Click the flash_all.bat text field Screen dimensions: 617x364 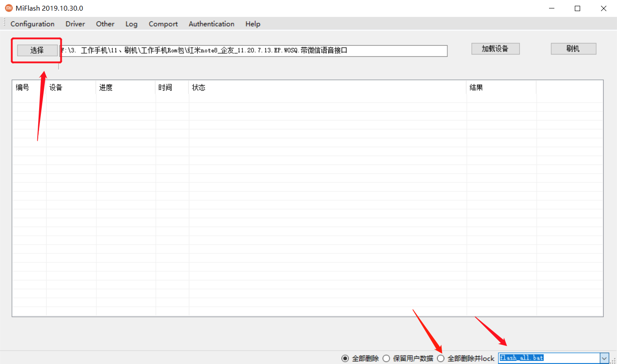[549, 358]
